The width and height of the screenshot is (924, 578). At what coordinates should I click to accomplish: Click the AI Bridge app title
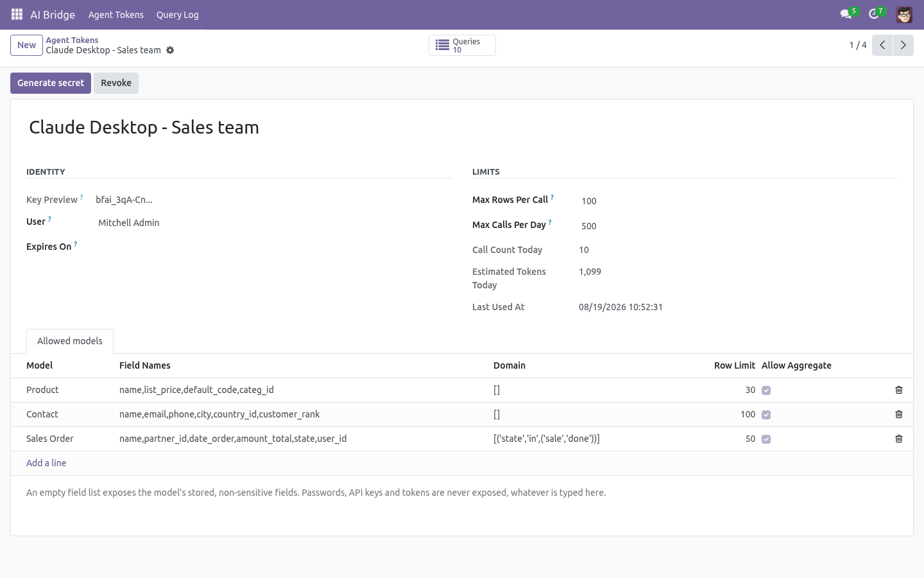[x=53, y=14]
